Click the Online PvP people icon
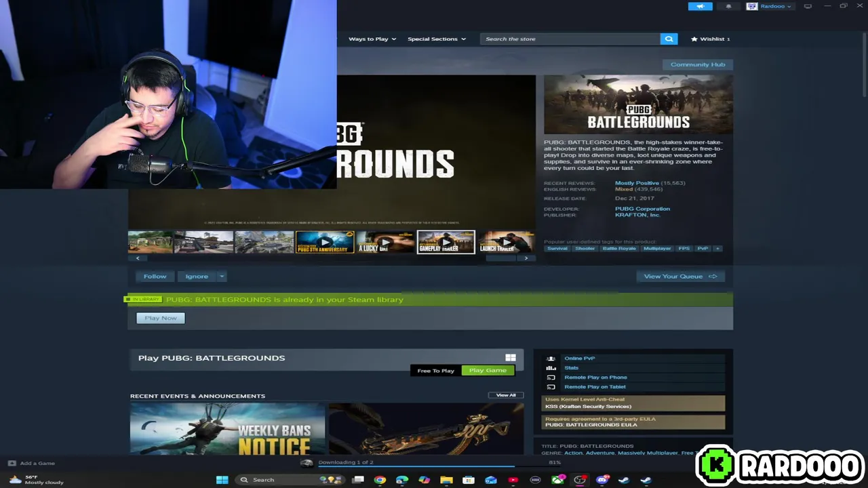The width and height of the screenshot is (868, 488). pyautogui.click(x=551, y=359)
